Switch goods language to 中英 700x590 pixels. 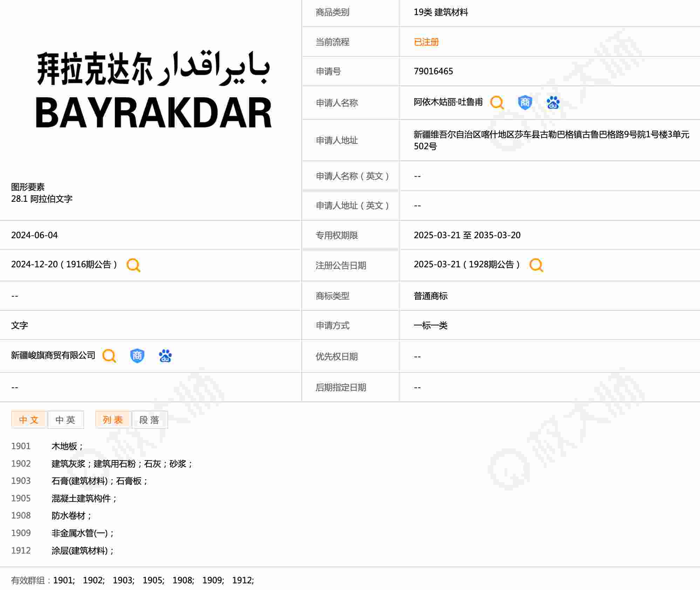tap(66, 420)
